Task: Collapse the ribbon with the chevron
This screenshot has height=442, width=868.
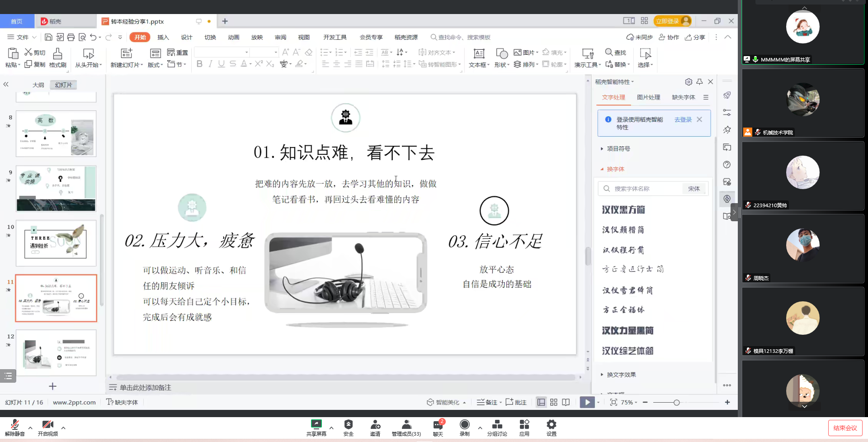Action: [728, 37]
